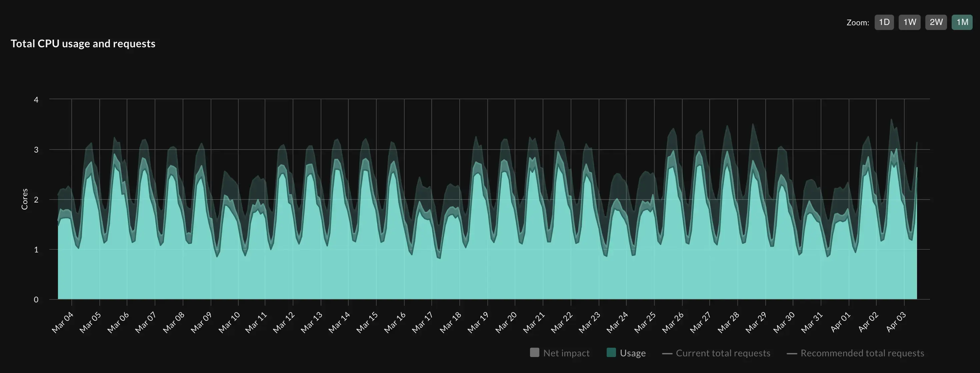Click the active 1M zoom button
Viewport: 980px width, 373px height.
(962, 22)
